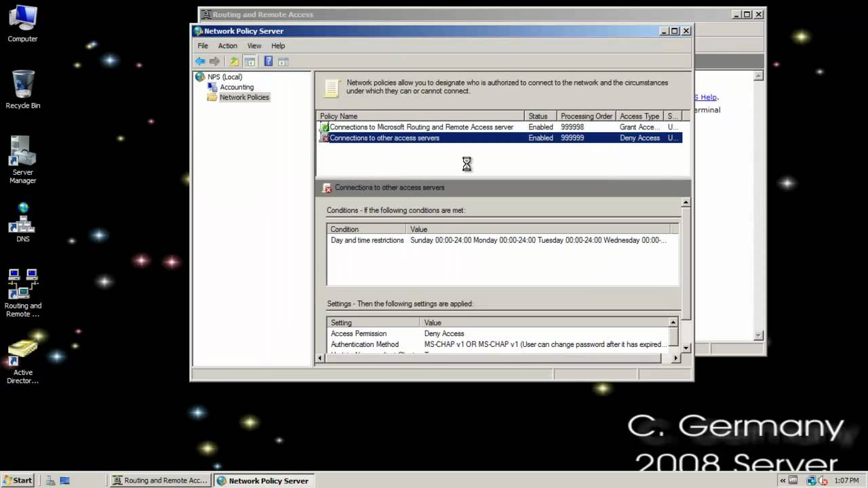868x488 pixels.
Task: Click the green icon of the Routing and Remote Access policy
Action: tap(325, 127)
